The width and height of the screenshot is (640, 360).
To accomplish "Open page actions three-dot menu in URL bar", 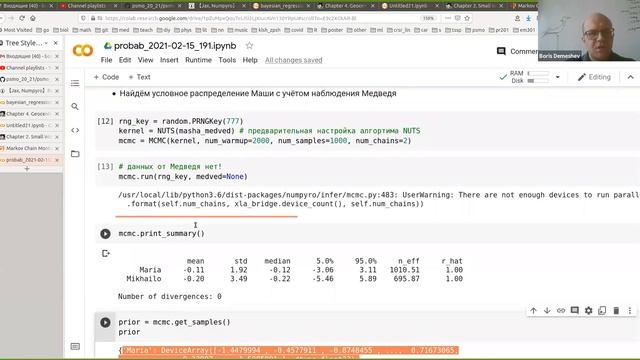I will tap(448, 18).
